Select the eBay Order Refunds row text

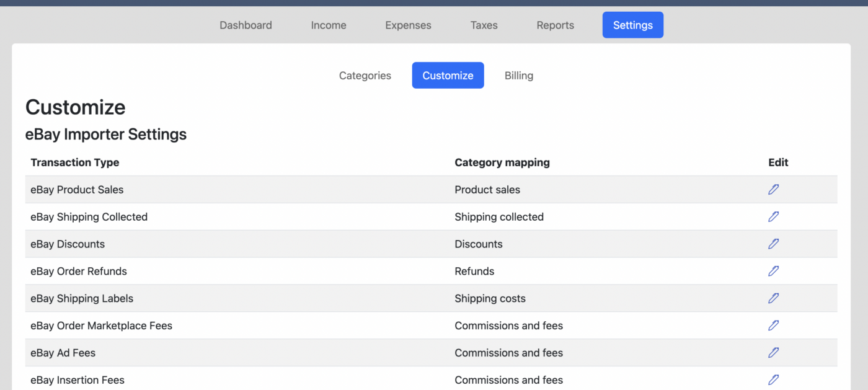click(79, 272)
